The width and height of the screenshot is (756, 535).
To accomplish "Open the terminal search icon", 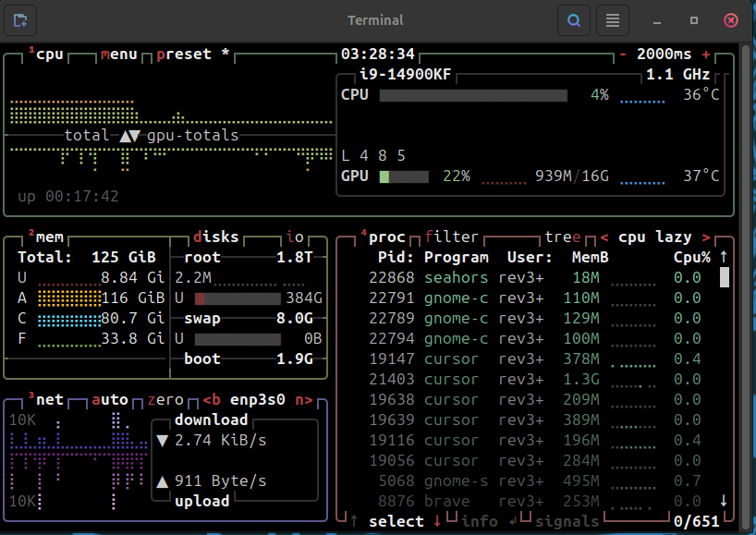I will [x=574, y=19].
